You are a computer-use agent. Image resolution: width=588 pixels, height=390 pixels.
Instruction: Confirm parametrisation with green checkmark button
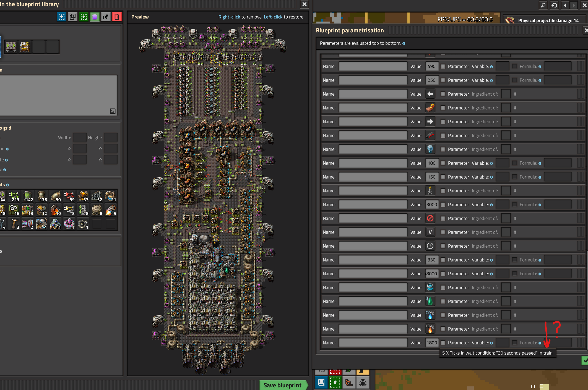(585, 360)
